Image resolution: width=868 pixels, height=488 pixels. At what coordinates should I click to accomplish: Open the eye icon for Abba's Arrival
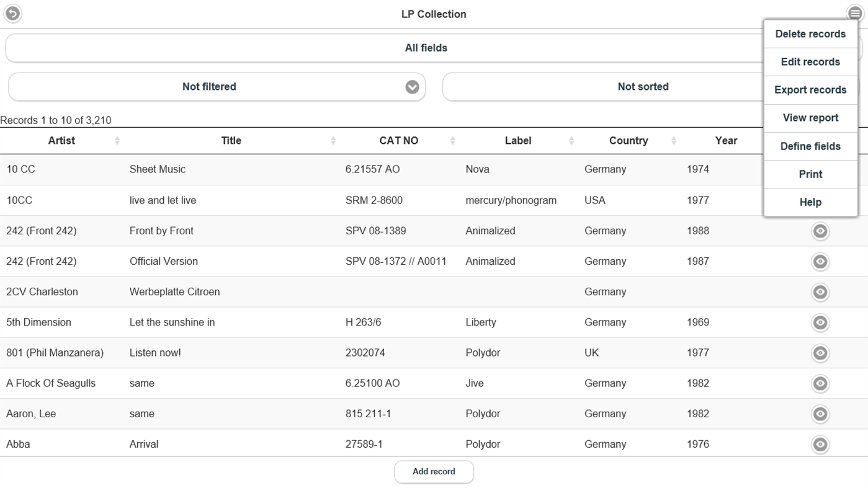pos(820,444)
